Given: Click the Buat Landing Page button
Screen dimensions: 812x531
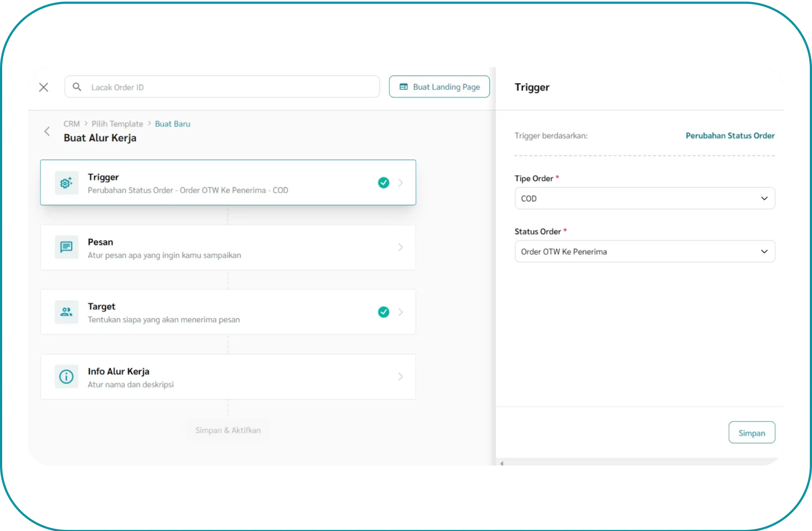Looking at the screenshot, I should [x=439, y=87].
